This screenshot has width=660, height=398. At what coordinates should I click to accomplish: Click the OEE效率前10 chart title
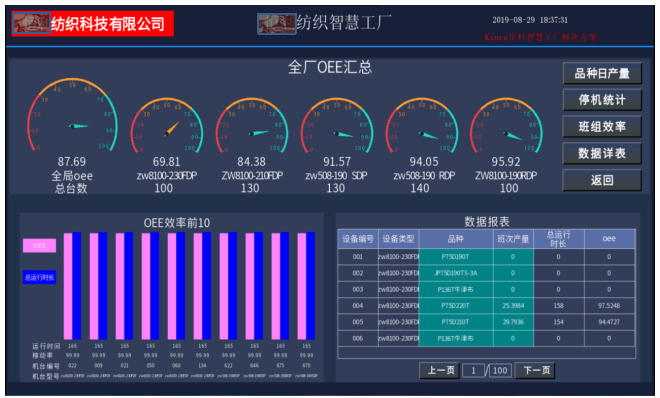pos(177,223)
